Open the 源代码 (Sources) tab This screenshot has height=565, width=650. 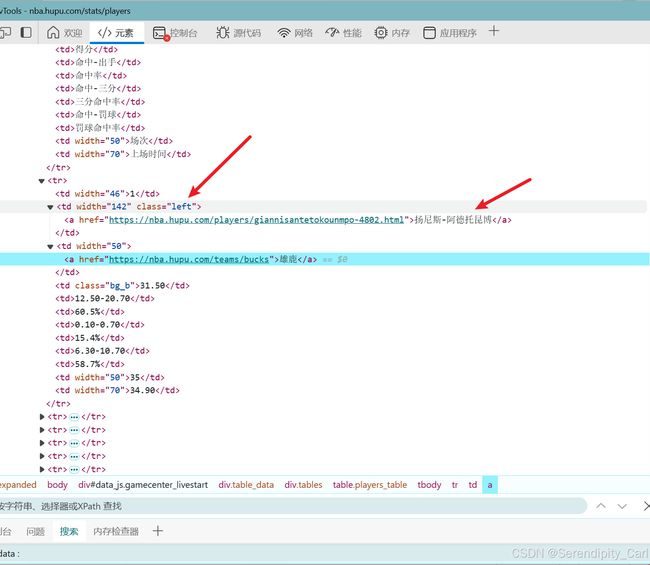[238, 33]
